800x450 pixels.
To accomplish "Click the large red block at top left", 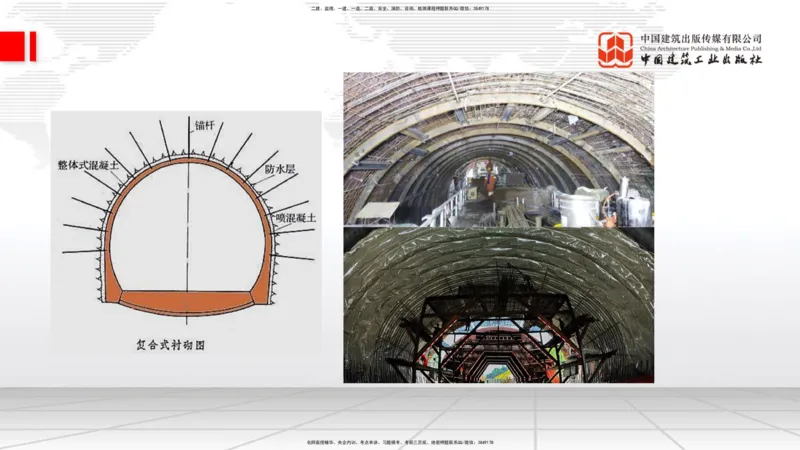I will pos(13,46).
